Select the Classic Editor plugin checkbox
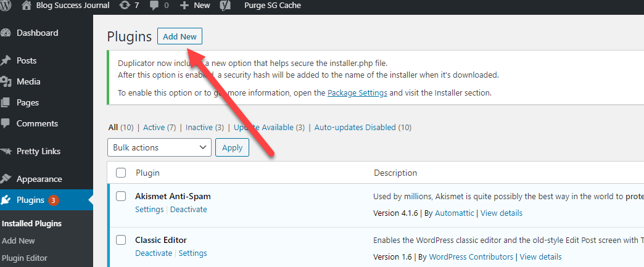The width and height of the screenshot is (644, 267). pos(121,240)
